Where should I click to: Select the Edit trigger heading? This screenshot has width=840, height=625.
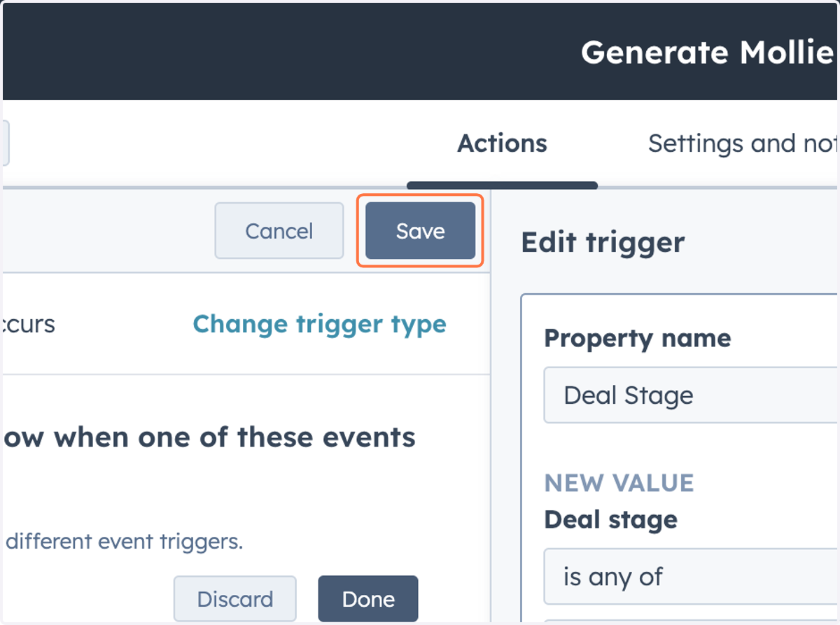pyautogui.click(x=603, y=242)
